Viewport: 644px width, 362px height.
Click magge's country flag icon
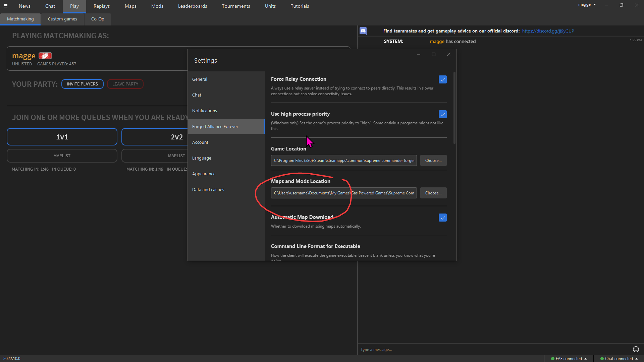click(45, 56)
